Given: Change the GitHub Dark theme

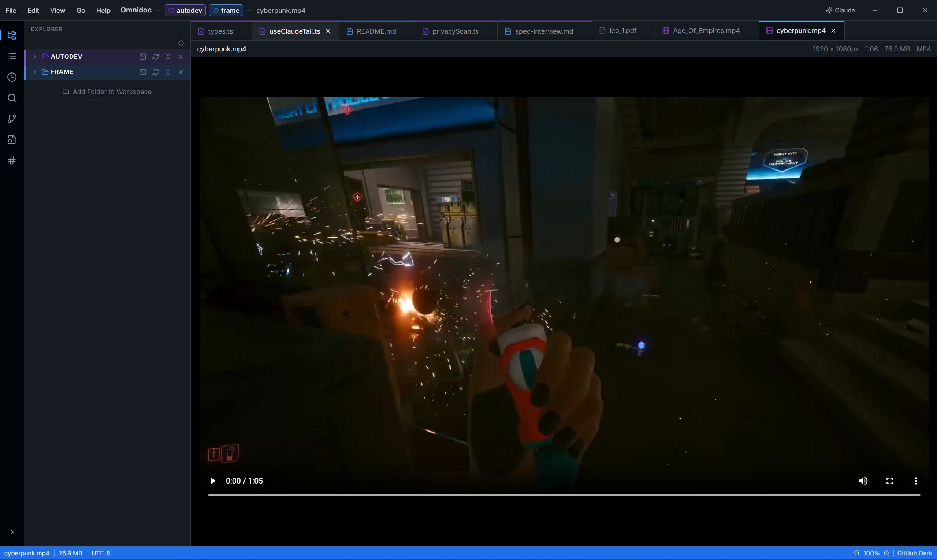Looking at the screenshot, I should pos(914,553).
